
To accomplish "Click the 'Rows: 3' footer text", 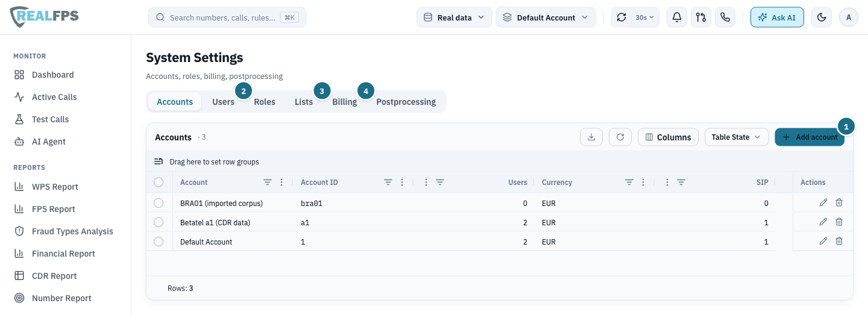I will click(x=180, y=288).
